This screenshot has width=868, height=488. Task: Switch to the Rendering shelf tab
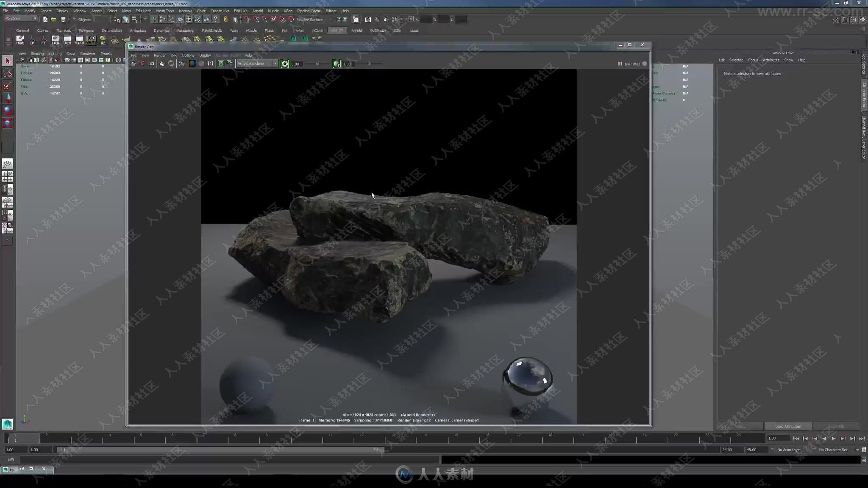click(185, 30)
